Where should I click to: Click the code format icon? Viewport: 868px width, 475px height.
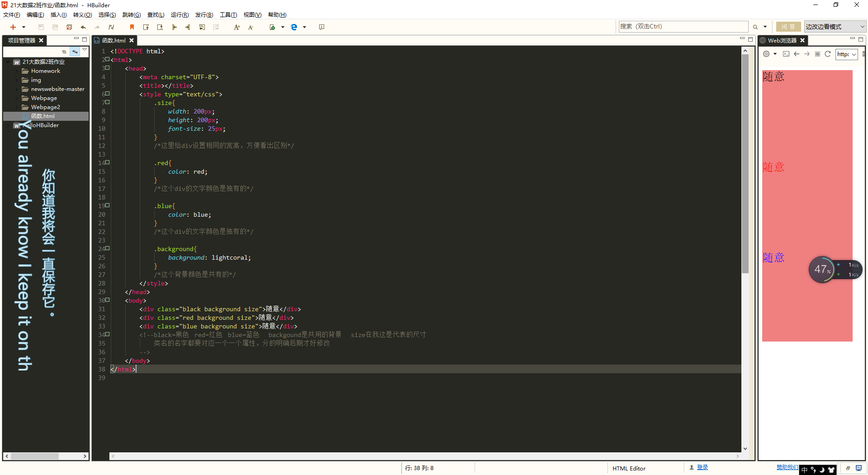coord(111,27)
